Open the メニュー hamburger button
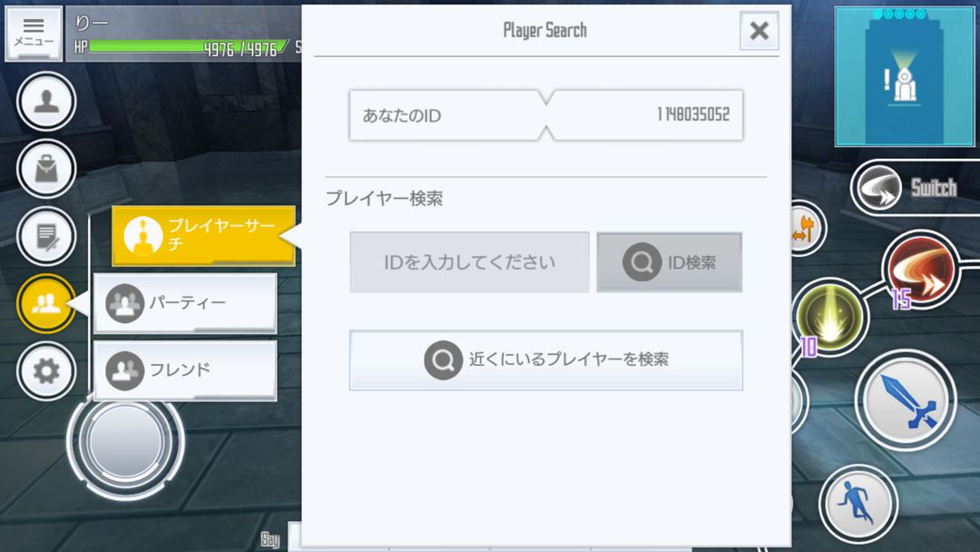Screen dimensions: 980x552 tap(34, 32)
